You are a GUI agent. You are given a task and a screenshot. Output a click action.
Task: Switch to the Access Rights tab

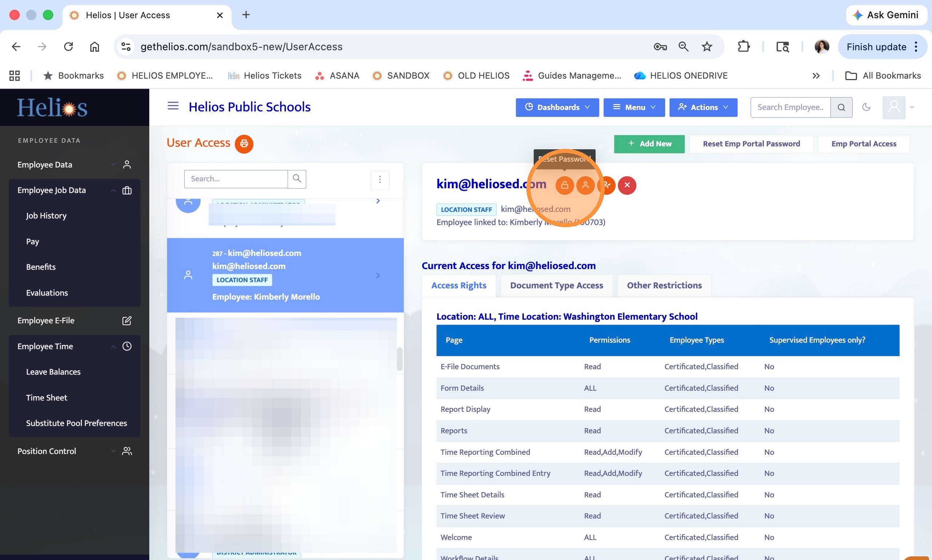pyautogui.click(x=458, y=286)
